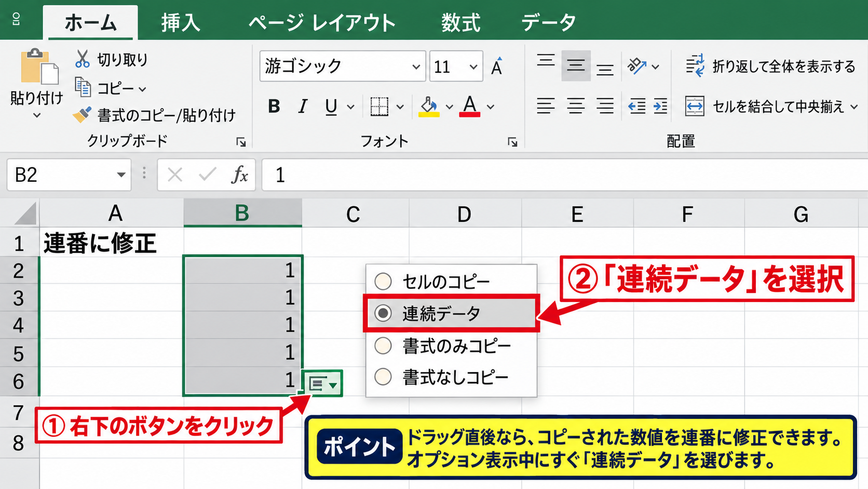The width and height of the screenshot is (868, 489).
Task: Open the underline style dropdown arrow
Action: [x=351, y=107]
